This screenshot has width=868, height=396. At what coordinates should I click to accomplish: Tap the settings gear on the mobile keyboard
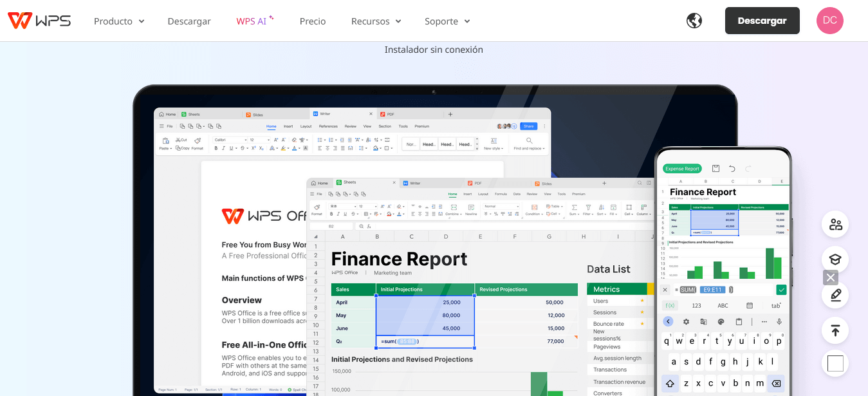click(685, 321)
